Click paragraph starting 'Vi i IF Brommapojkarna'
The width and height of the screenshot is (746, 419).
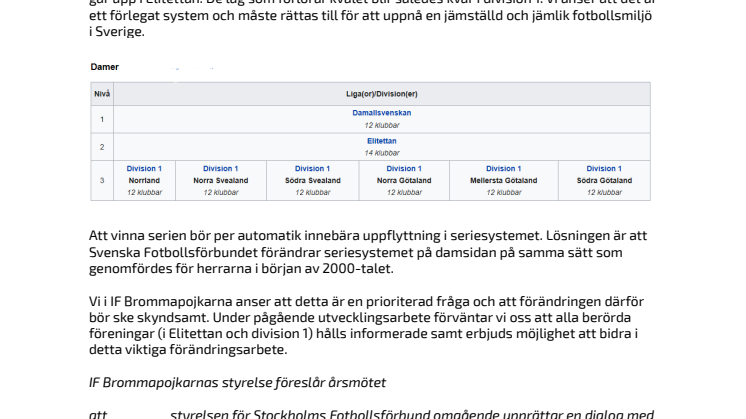(366, 325)
